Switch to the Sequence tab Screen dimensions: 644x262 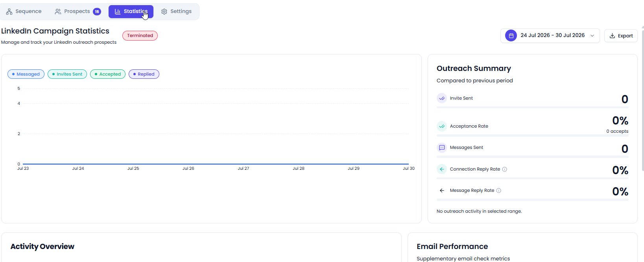click(x=24, y=11)
